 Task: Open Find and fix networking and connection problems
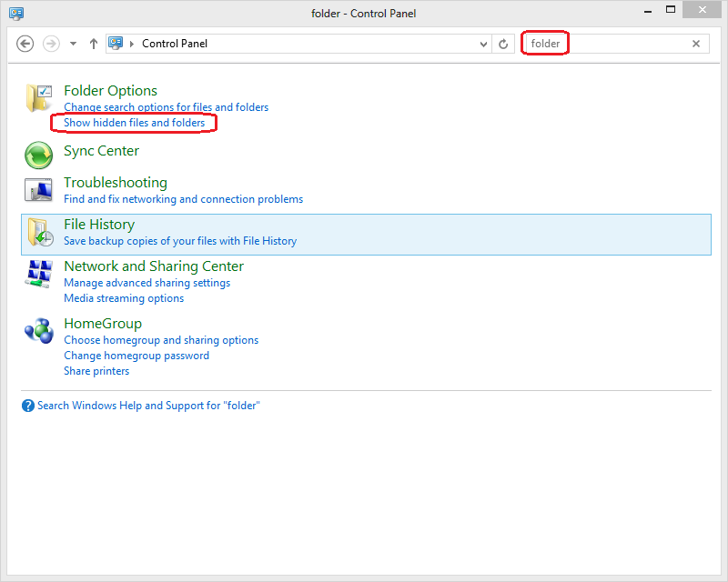point(184,199)
